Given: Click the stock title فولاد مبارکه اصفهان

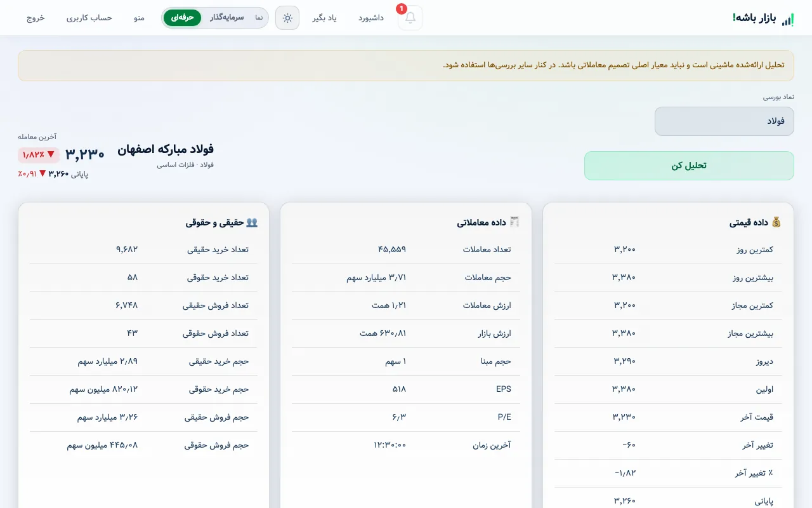Looking at the screenshot, I should [x=166, y=149].
